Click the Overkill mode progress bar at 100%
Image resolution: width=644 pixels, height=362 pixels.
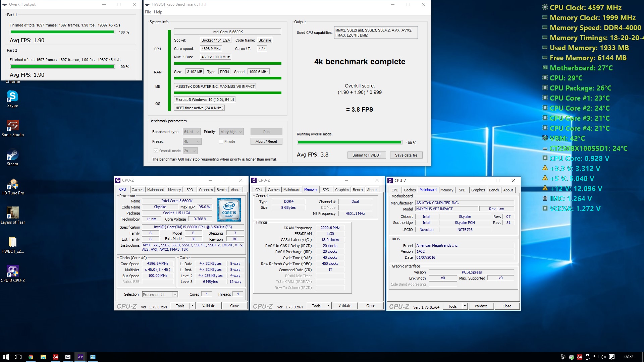pyautogui.click(x=350, y=142)
